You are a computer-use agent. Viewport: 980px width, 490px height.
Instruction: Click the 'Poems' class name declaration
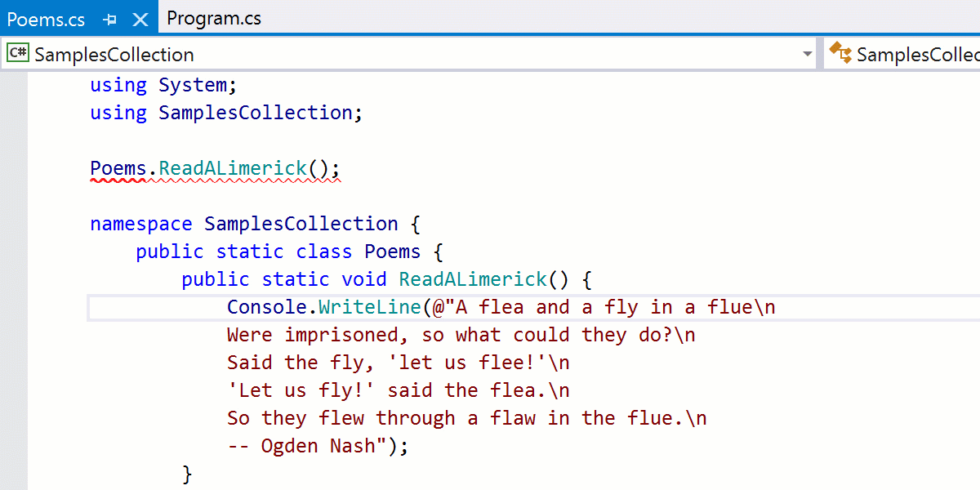[393, 252]
